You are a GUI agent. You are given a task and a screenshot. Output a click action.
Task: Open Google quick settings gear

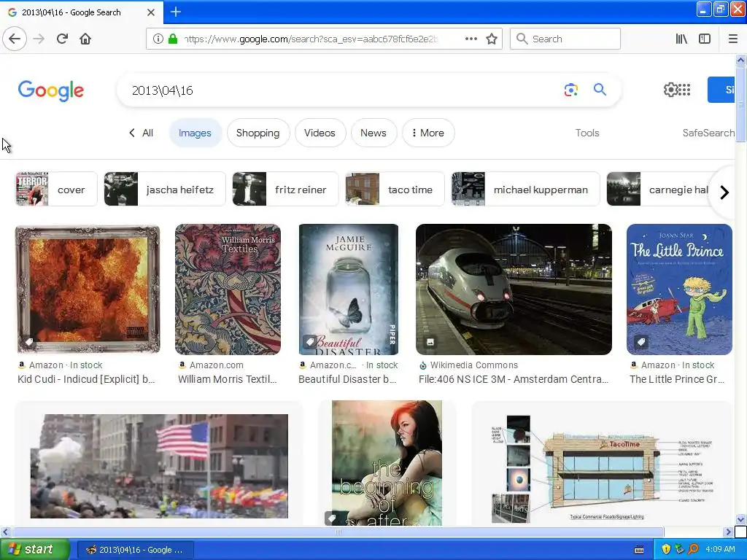(670, 90)
